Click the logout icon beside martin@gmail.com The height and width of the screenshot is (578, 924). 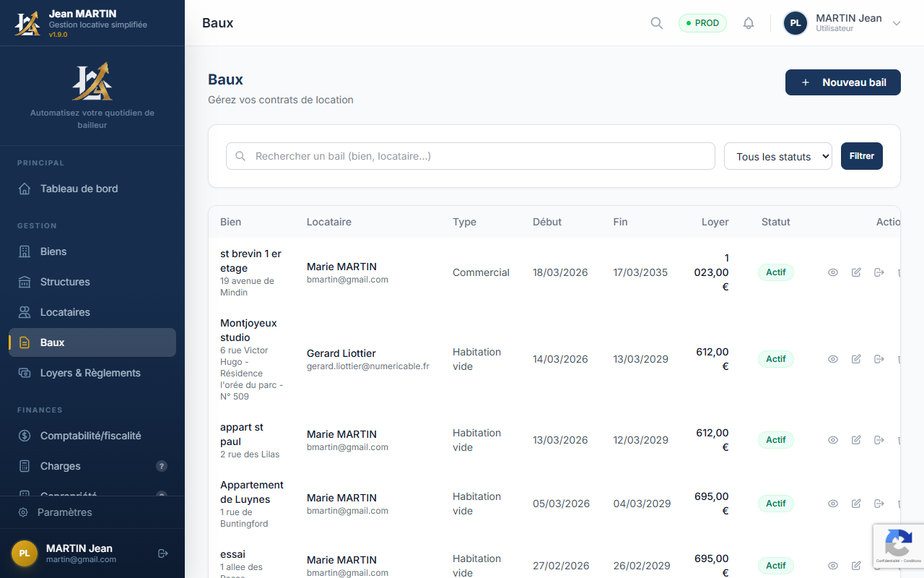163,553
